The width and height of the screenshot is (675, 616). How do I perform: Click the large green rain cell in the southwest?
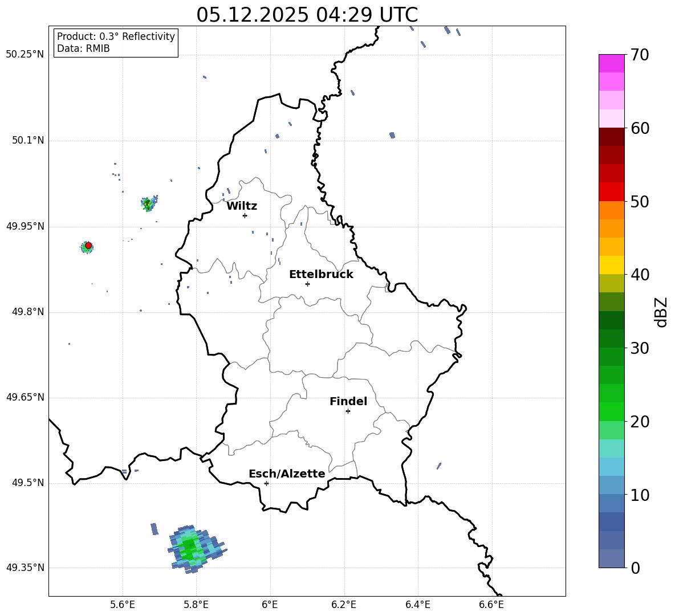196,549
